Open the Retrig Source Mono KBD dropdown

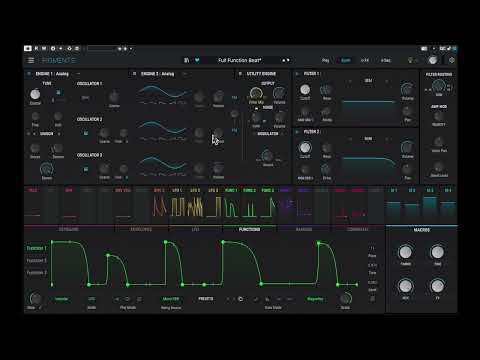point(171,299)
